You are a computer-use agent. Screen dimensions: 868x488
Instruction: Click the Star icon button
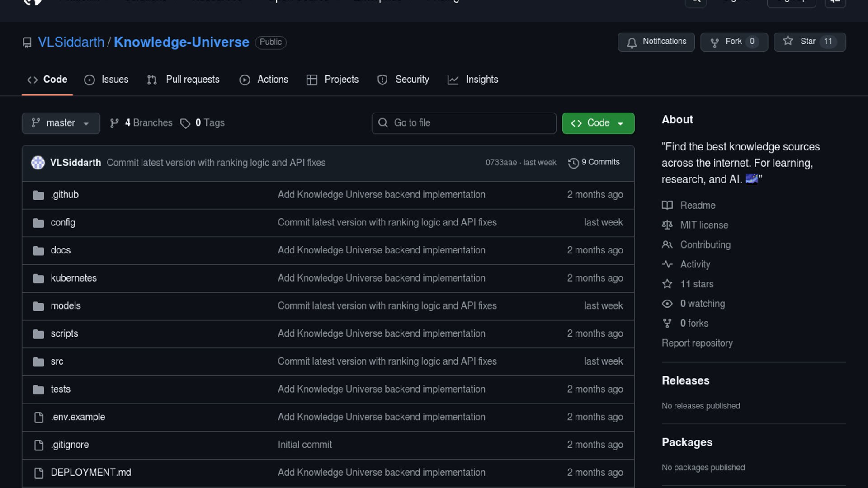click(788, 41)
